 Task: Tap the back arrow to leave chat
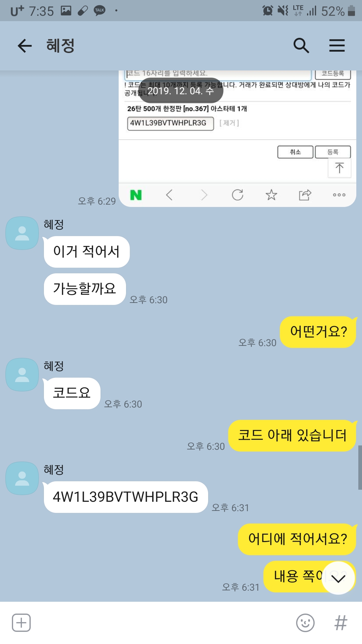tap(24, 46)
